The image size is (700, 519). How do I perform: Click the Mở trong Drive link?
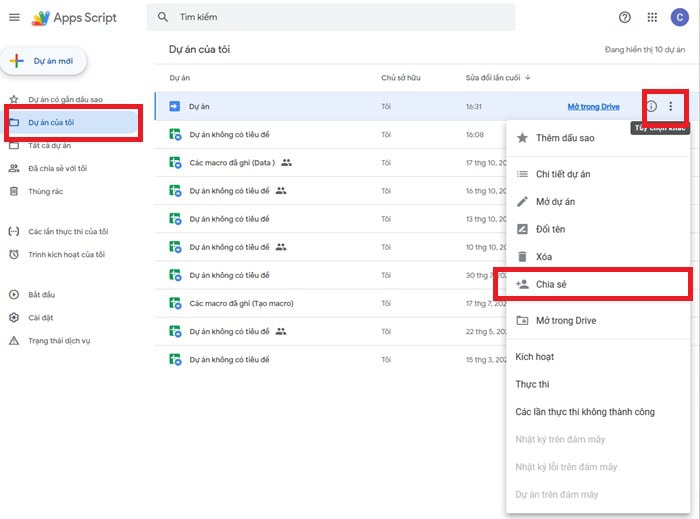(x=594, y=106)
